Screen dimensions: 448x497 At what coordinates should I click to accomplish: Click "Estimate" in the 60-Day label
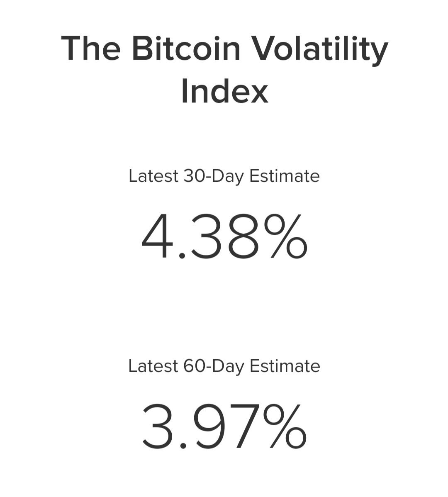285,366
